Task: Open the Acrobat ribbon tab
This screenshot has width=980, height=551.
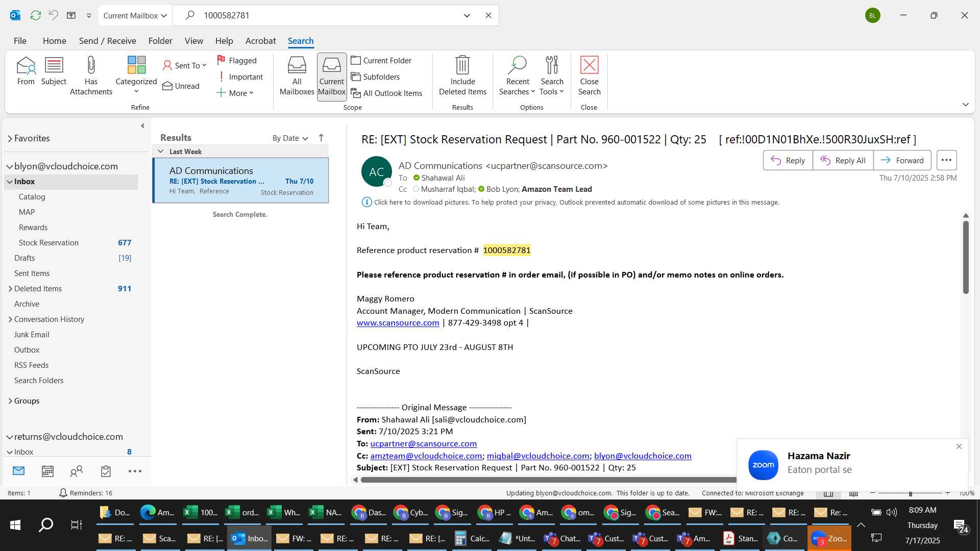Action: point(260,41)
